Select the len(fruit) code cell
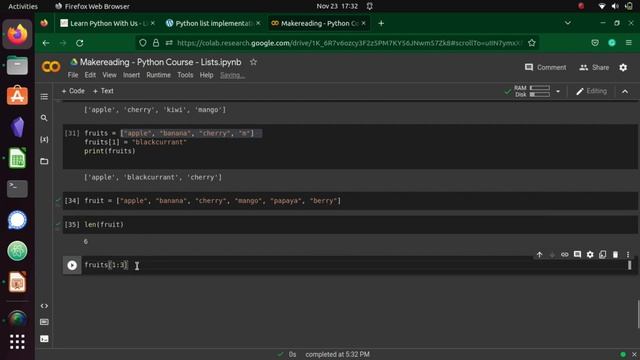 [350, 224]
